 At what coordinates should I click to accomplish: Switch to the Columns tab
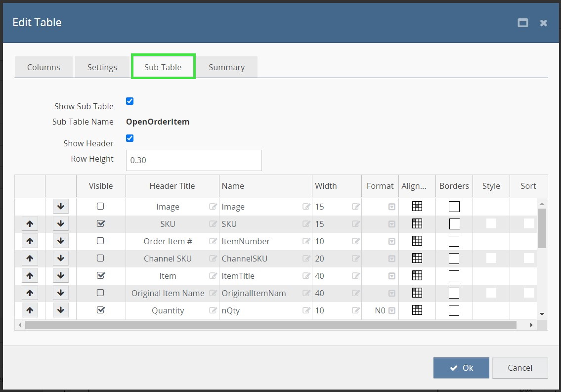(x=43, y=67)
